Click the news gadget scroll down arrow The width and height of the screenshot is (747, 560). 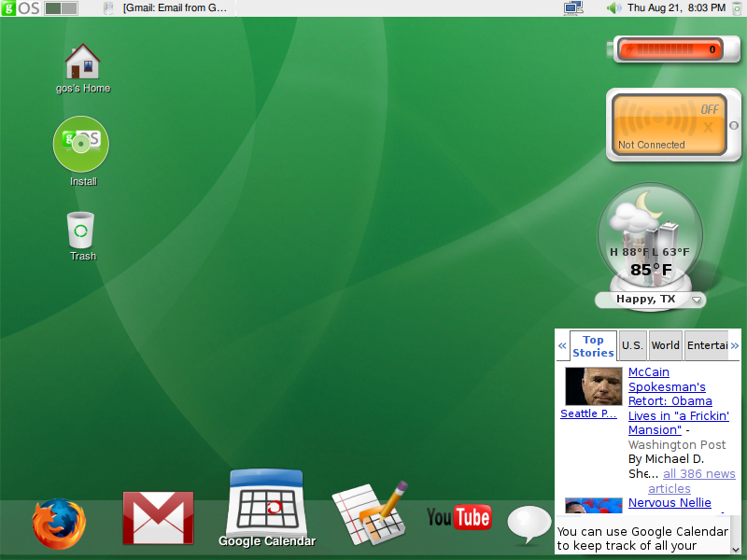[736, 550]
